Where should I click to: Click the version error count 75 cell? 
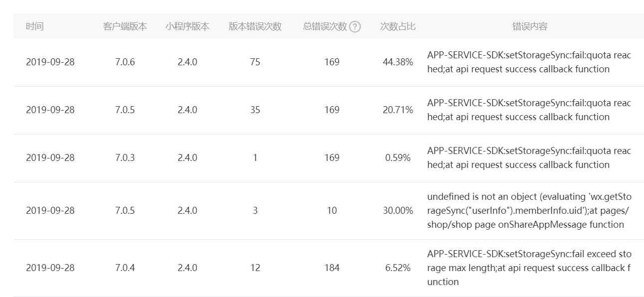pyautogui.click(x=255, y=62)
